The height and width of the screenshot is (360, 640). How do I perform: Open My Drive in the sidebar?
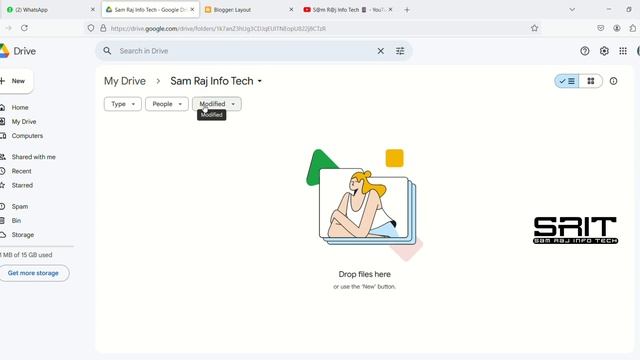(24, 122)
